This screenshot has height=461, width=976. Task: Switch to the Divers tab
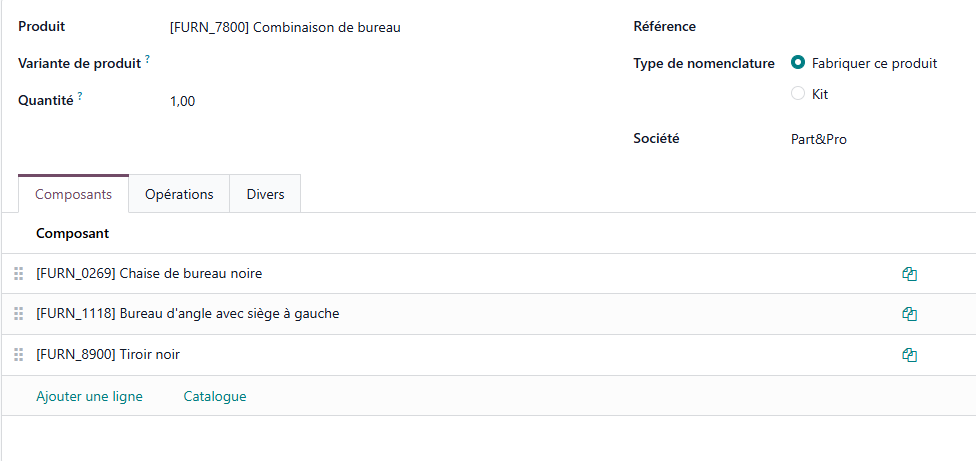[265, 194]
